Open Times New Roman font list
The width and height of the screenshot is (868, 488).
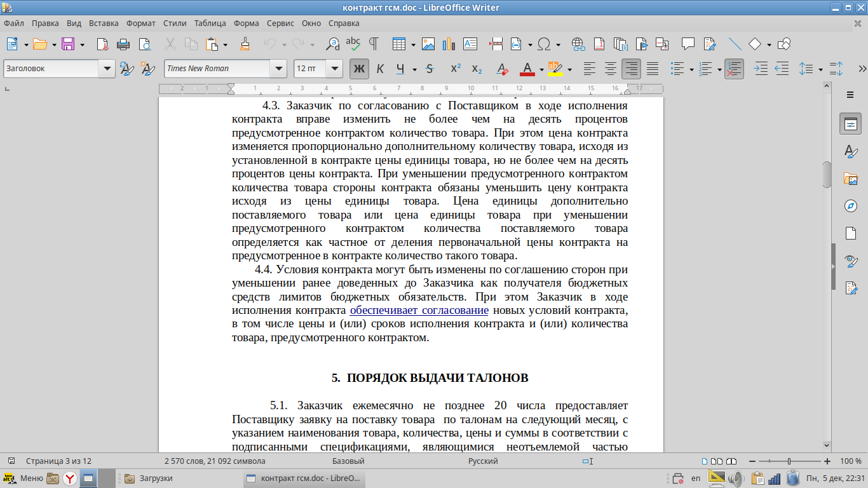pyautogui.click(x=278, y=69)
